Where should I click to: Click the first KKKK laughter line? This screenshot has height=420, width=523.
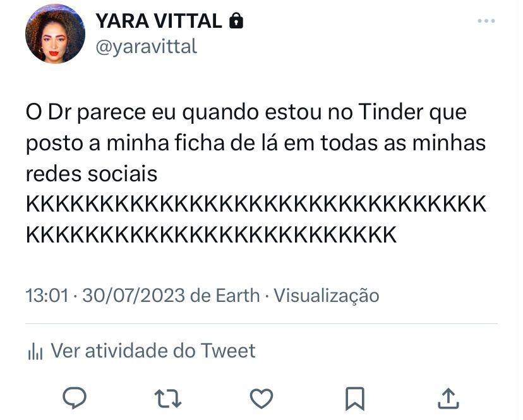(256, 205)
